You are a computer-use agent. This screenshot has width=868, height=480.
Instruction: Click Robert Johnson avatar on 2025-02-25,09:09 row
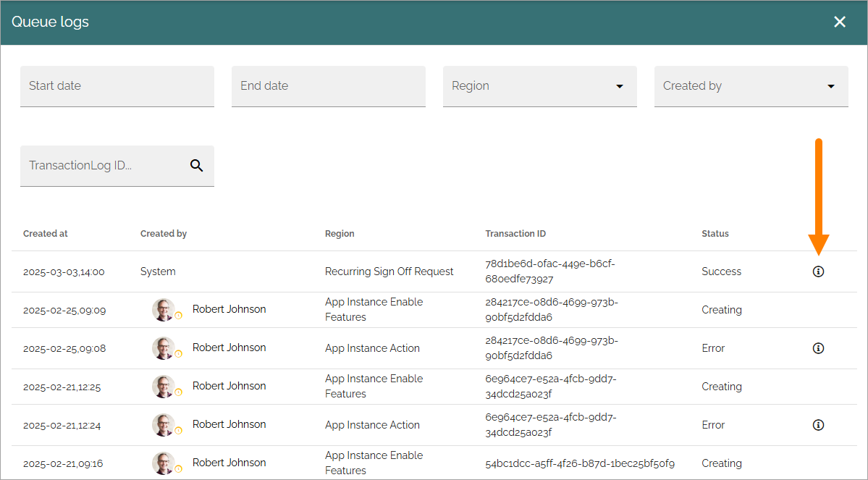[164, 309]
